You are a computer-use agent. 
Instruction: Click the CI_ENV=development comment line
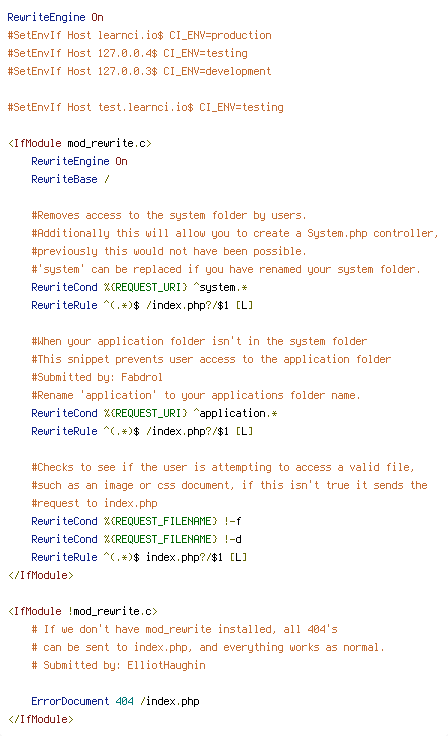click(x=139, y=71)
